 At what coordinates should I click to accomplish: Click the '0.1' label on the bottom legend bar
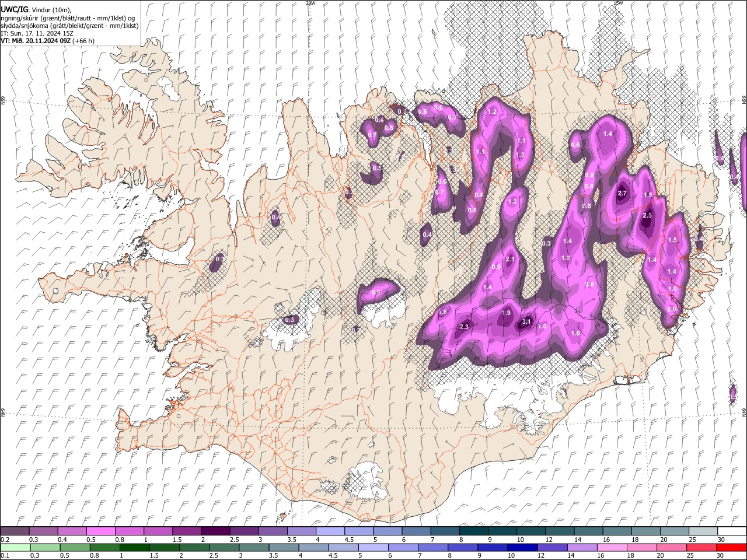point(5,555)
